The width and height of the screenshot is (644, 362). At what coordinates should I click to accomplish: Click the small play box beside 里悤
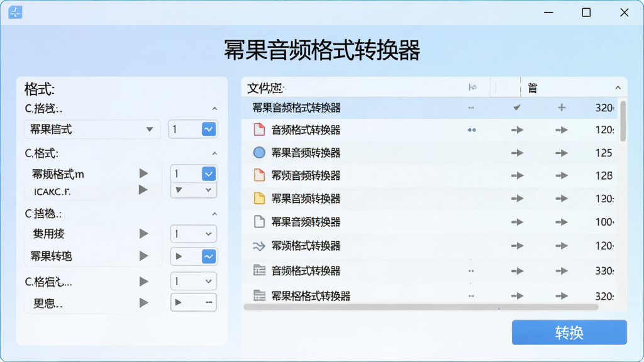pos(194,302)
